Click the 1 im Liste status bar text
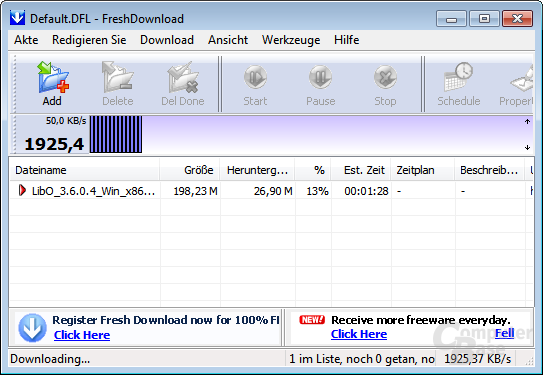Viewport: 543px width, 375px height. click(362, 359)
